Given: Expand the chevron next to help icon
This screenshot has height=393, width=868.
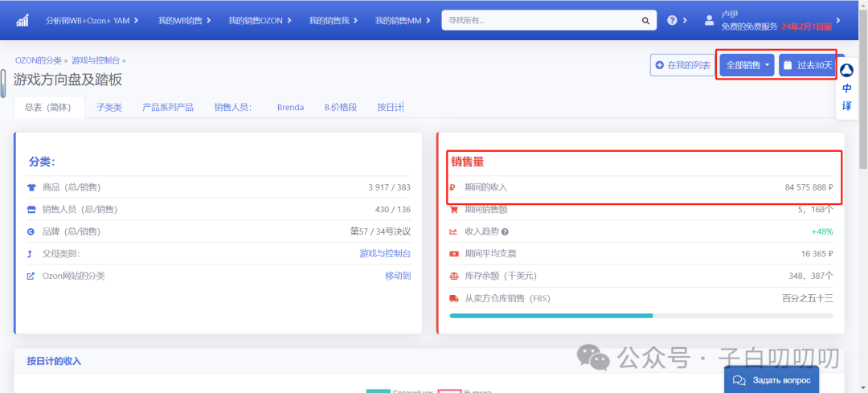Looking at the screenshot, I should 685,20.
